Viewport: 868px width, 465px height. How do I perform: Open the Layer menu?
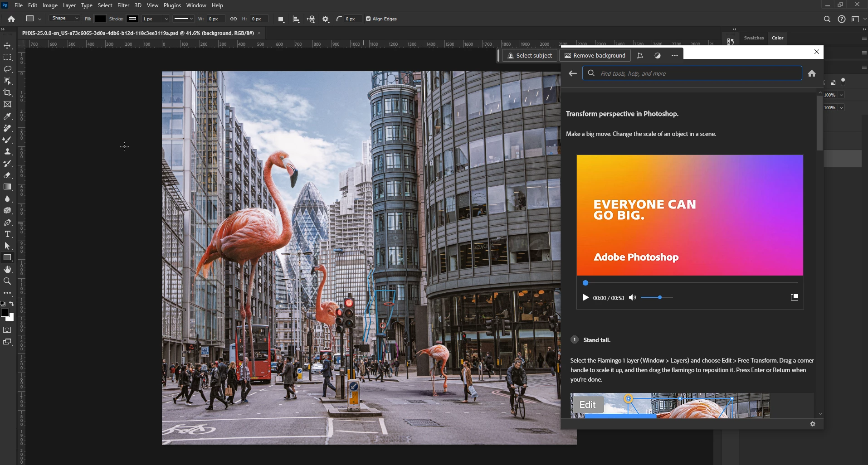point(69,5)
